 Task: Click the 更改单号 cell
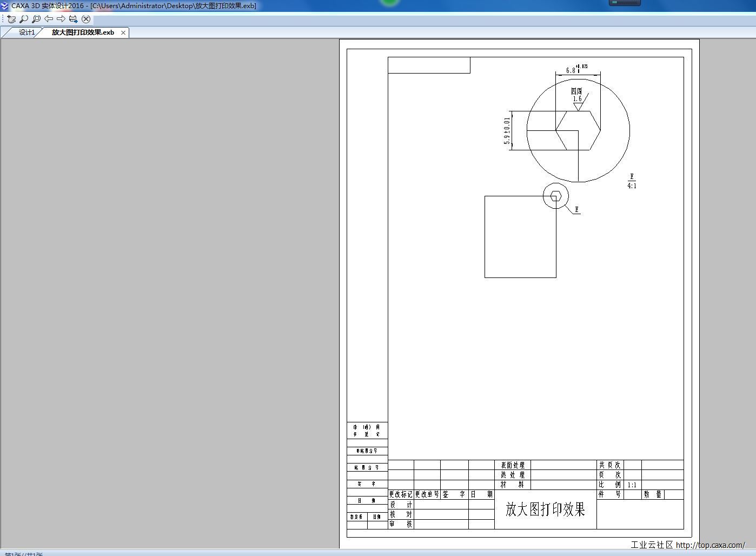[x=427, y=494]
